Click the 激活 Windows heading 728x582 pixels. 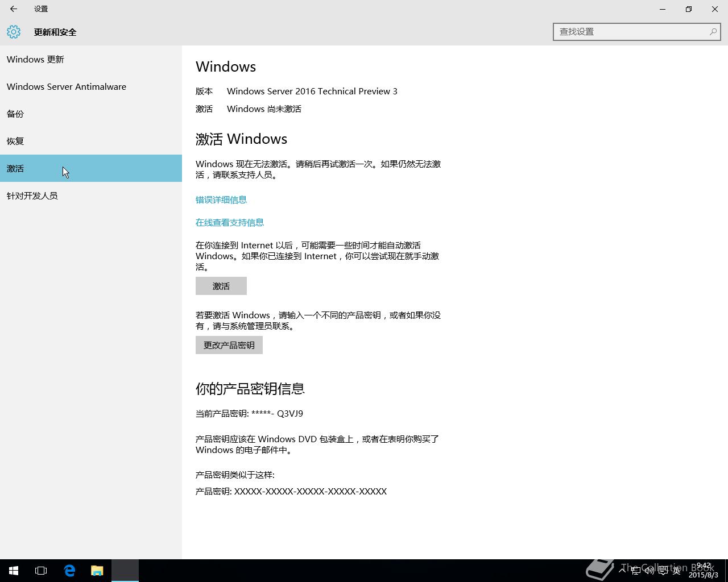(x=241, y=139)
